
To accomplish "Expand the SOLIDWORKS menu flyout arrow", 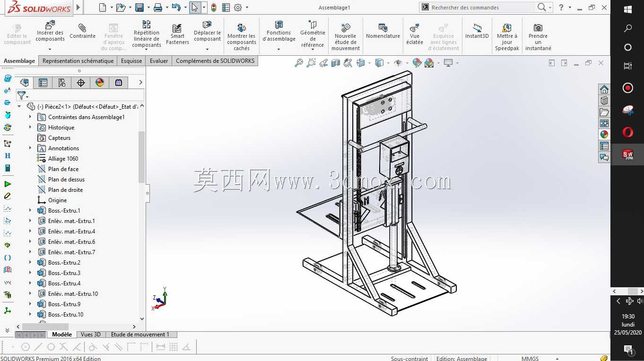I will (x=78, y=8).
